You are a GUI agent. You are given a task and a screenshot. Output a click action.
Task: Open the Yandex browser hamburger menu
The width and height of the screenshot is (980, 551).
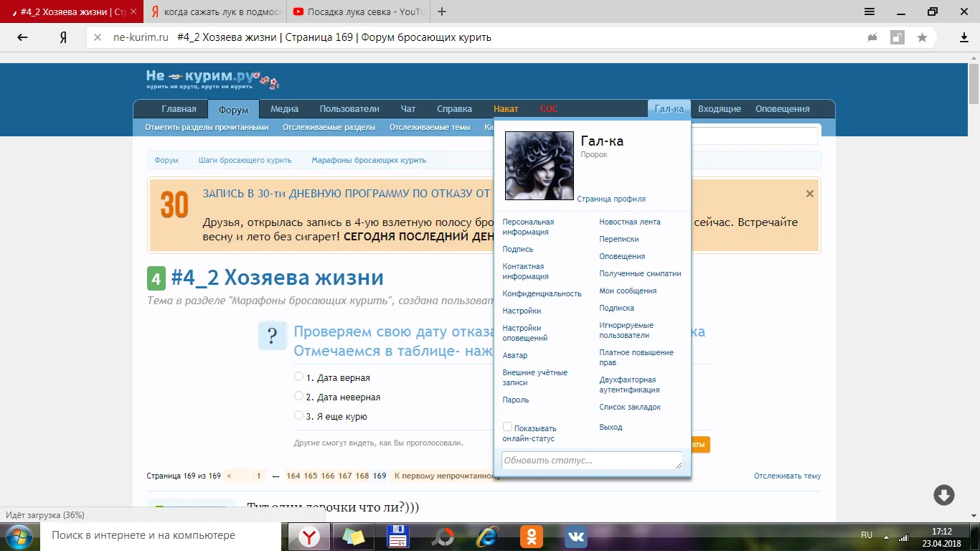click(x=869, y=11)
